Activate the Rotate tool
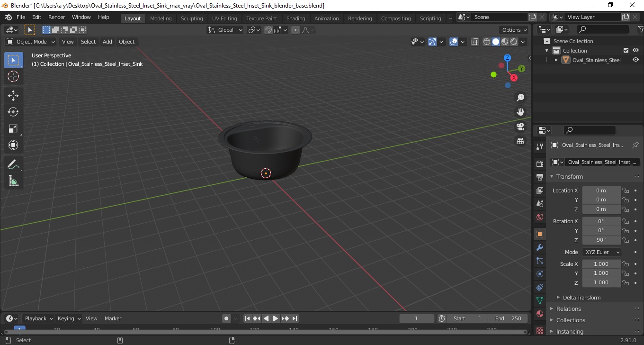The height and width of the screenshot is (345, 644). pyautogui.click(x=13, y=112)
